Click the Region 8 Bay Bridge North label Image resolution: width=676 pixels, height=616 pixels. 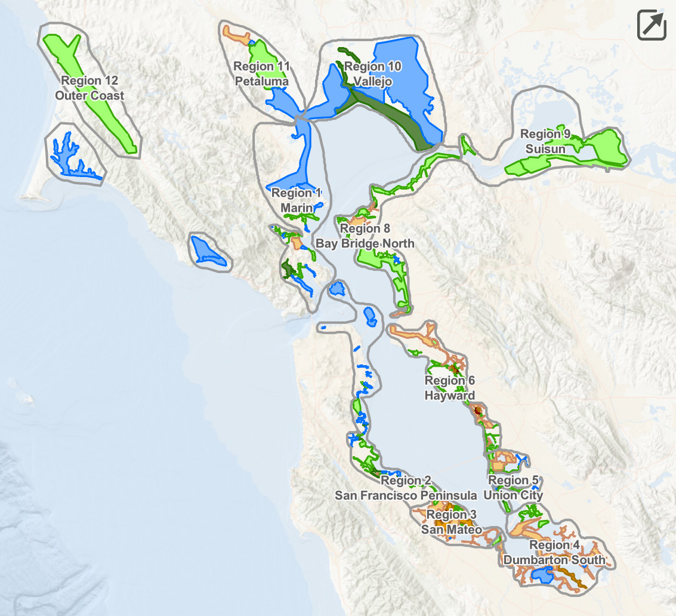tap(365, 236)
